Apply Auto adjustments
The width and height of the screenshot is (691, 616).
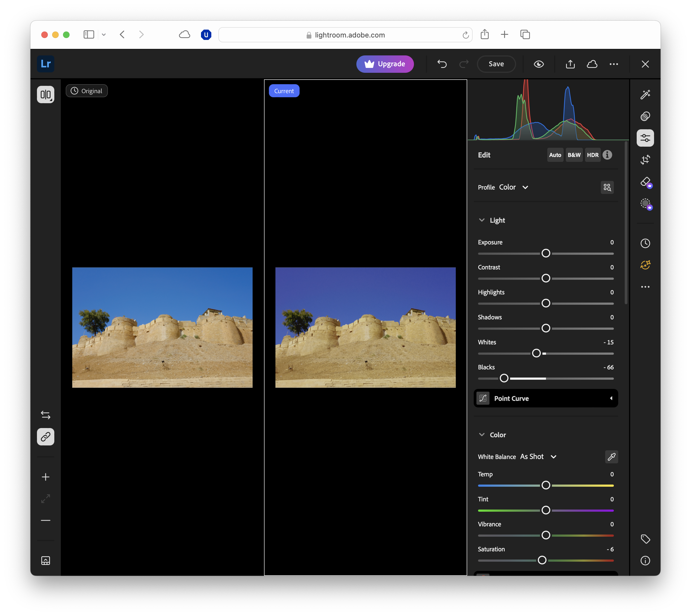click(x=555, y=155)
